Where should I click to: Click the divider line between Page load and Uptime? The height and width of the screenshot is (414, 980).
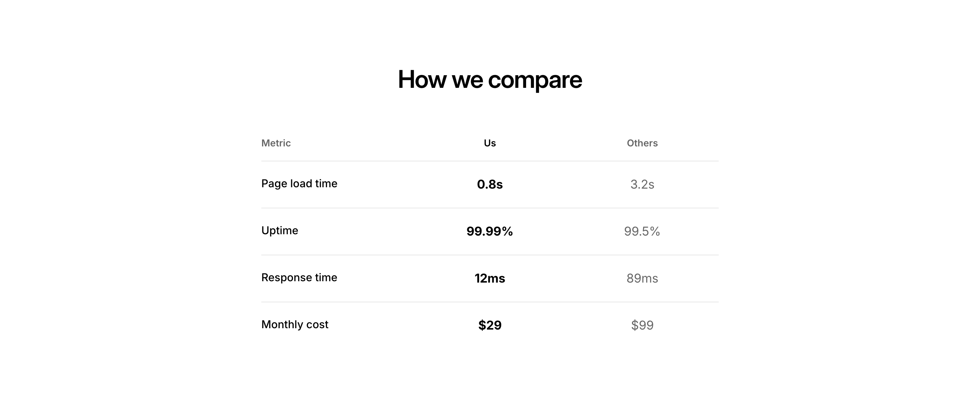pyautogui.click(x=490, y=208)
